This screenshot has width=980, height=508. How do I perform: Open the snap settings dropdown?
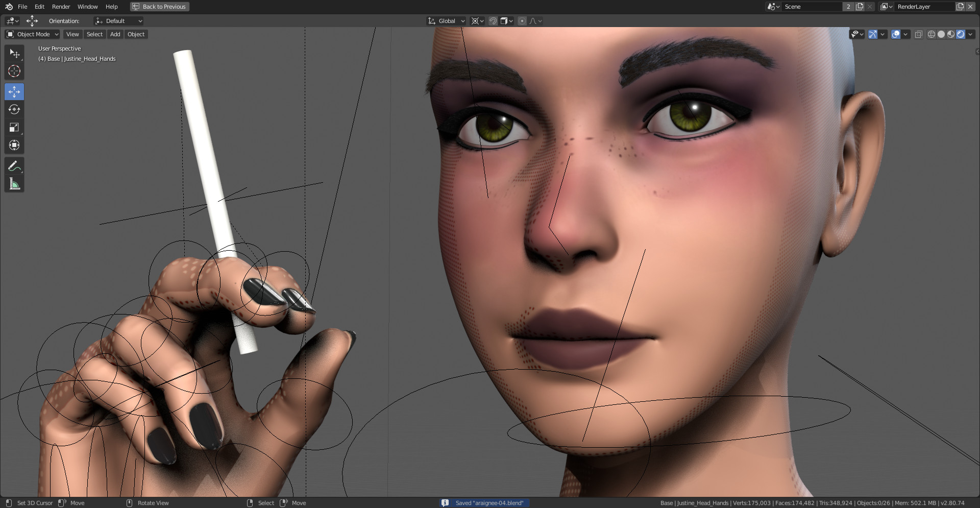pos(507,21)
